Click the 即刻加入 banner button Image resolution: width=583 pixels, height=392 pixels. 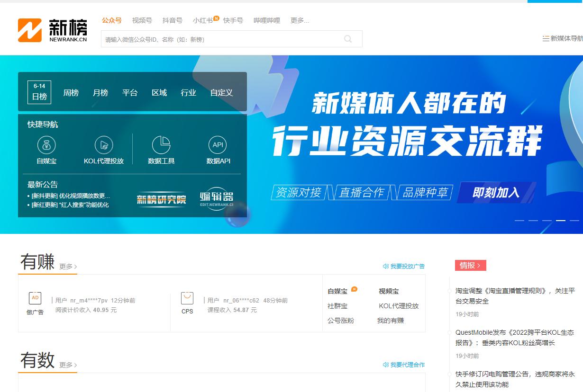tap(496, 193)
